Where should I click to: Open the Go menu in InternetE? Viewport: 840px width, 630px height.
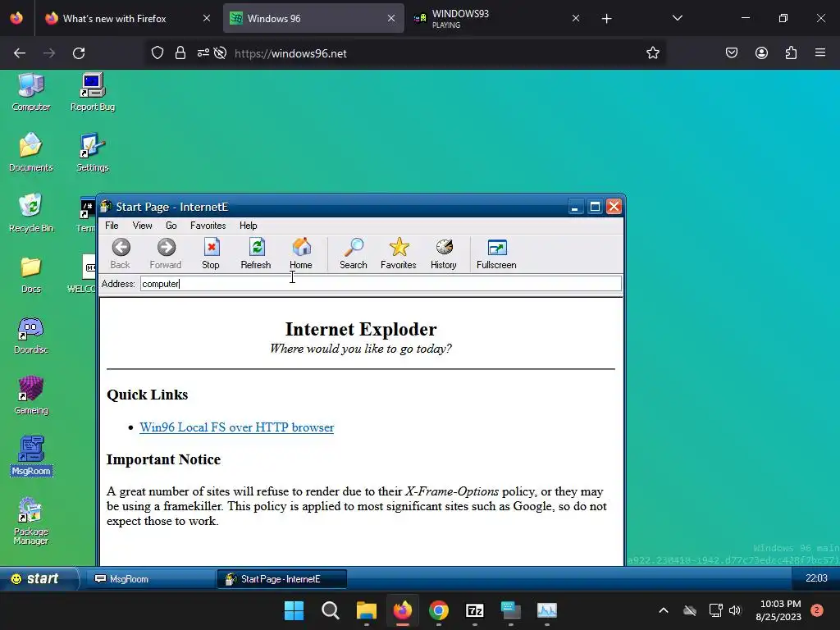(171, 226)
